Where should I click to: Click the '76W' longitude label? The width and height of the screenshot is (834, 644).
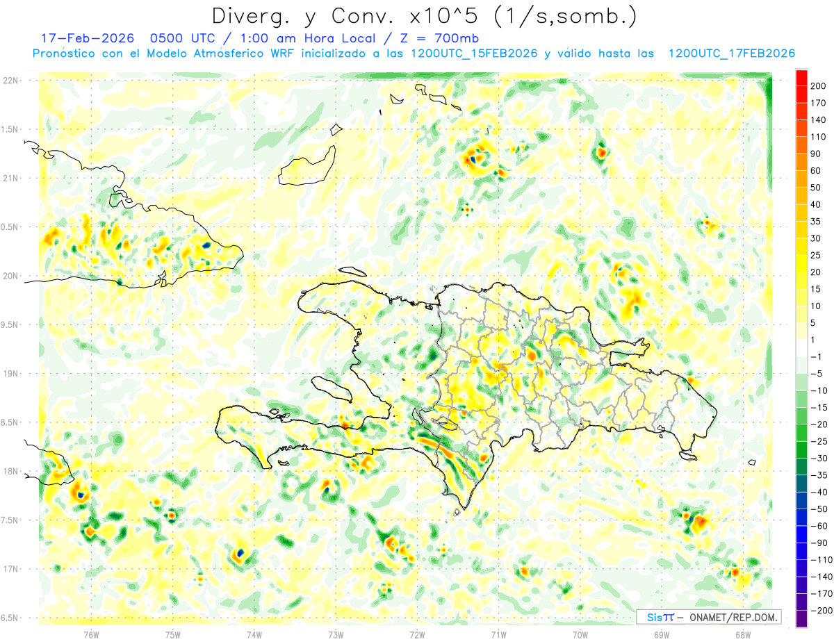91,634
